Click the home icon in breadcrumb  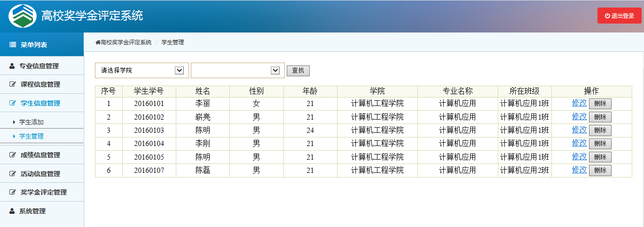tap(98, 42)
